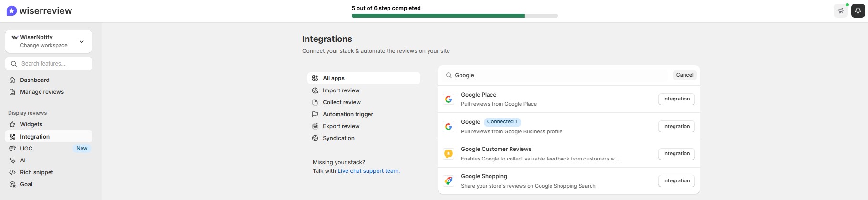Click Integration button for Google Shopping

(x=676, y=181)
